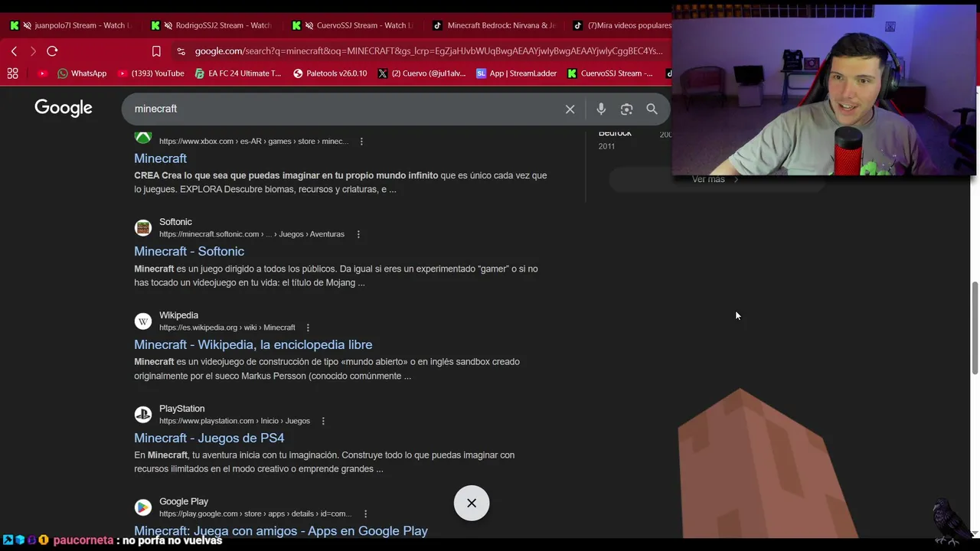The image size is (980, 551).
Task: Open more options for the Google Play result
Action: (x=365, y=514)
